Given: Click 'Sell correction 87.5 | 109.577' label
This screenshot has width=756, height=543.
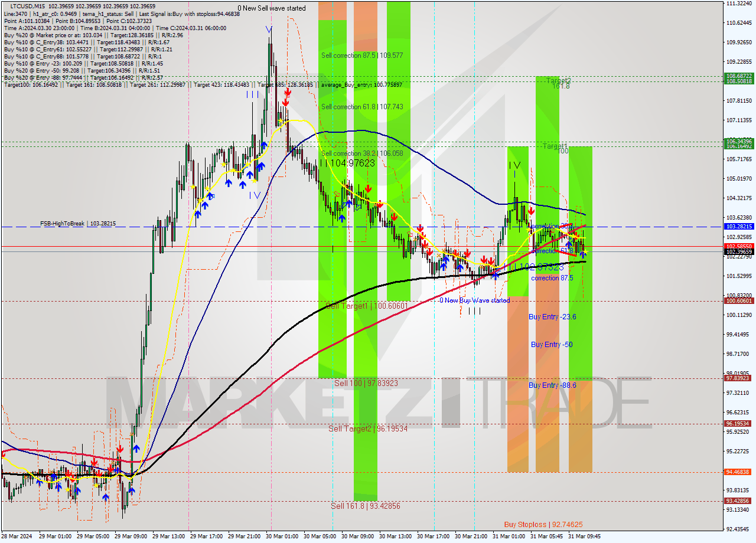Looking at the screenshot, I should point(362,55).
